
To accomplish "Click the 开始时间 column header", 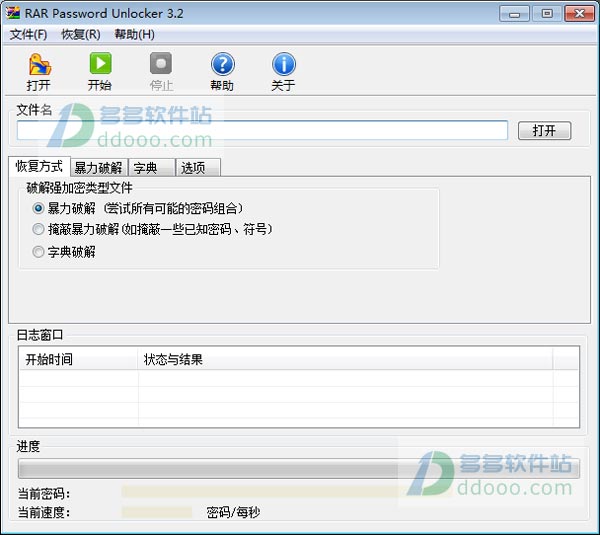I will 78,359.
